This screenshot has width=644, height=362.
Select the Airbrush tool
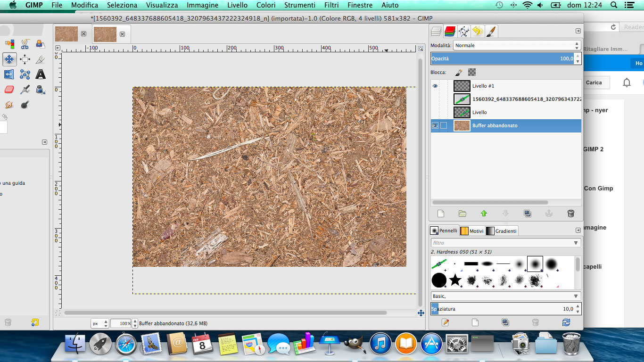(x=25, y=90)
